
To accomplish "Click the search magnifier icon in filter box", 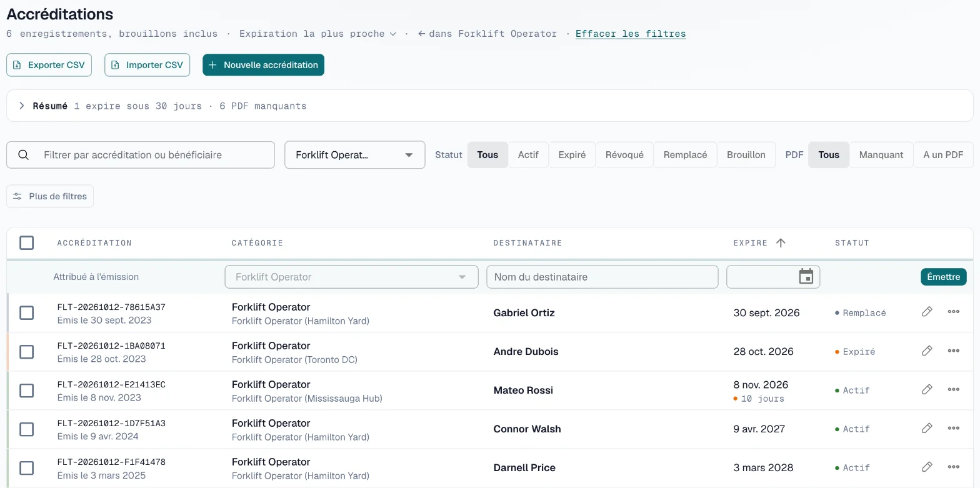I will (24, 155).
